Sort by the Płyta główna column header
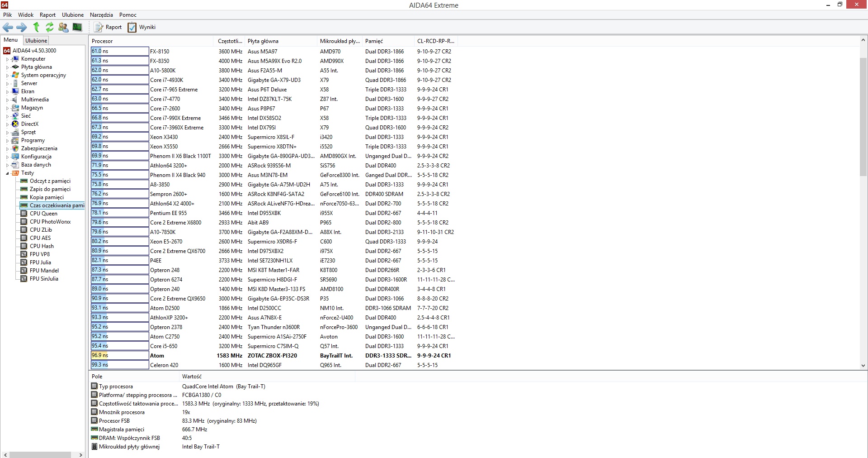868x458 pixels. [x=280, y=41]
